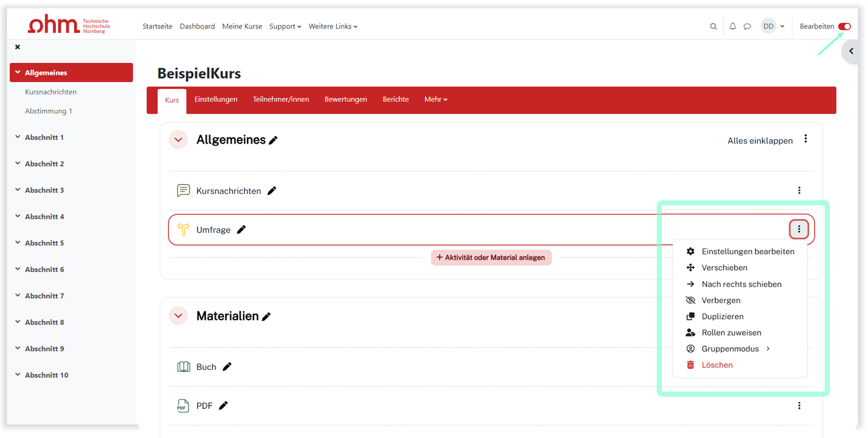Screen dimensions: 868x438
Task: Click pencil icon beside Materialien heading
Action: pyautogui.click(x=267, y=317)
